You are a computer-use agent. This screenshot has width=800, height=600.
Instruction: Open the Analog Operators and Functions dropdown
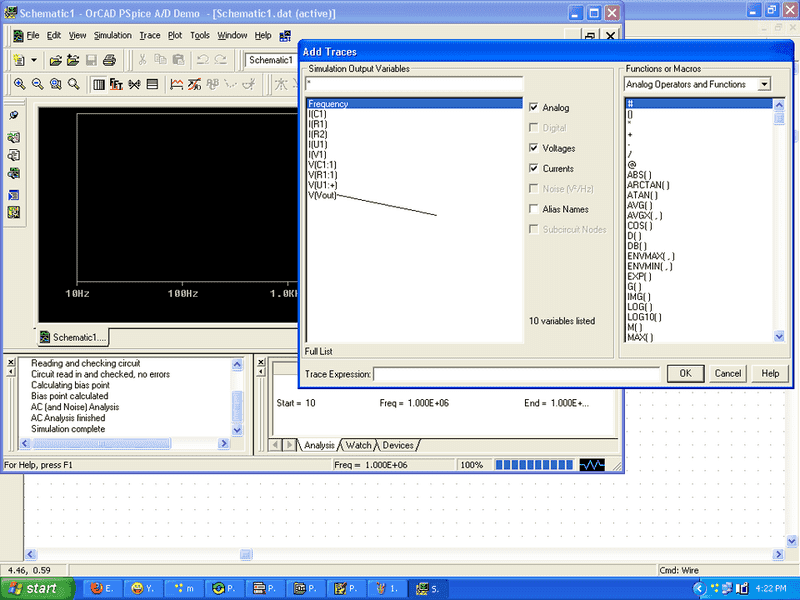tap(764, 85)
